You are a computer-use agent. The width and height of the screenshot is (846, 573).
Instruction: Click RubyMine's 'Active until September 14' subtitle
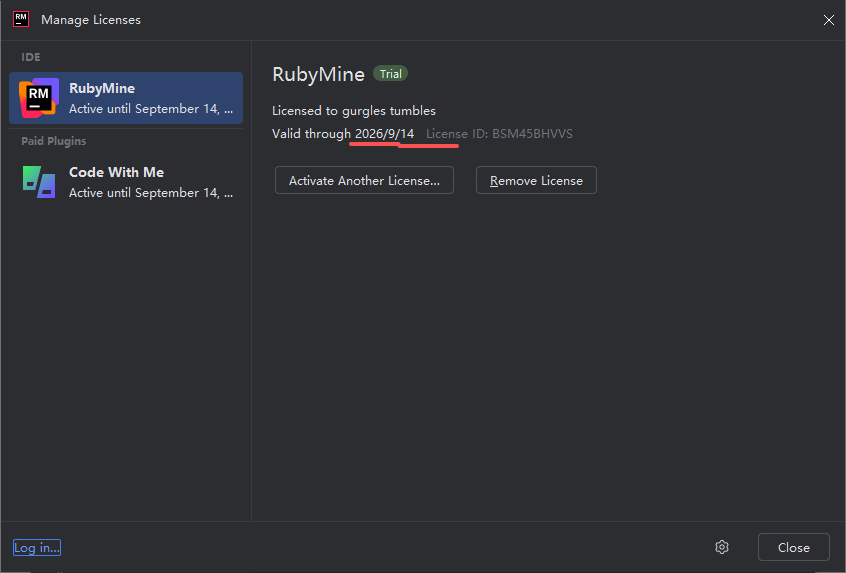(151, 109)
